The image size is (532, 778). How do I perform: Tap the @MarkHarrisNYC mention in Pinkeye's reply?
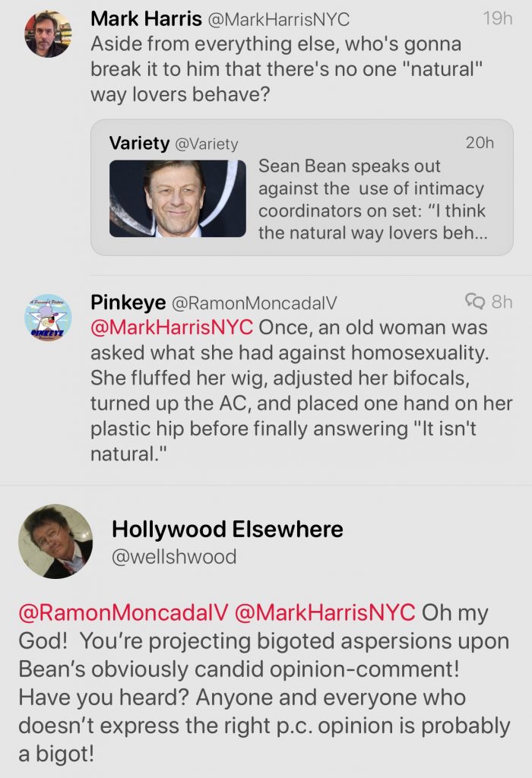172,328
